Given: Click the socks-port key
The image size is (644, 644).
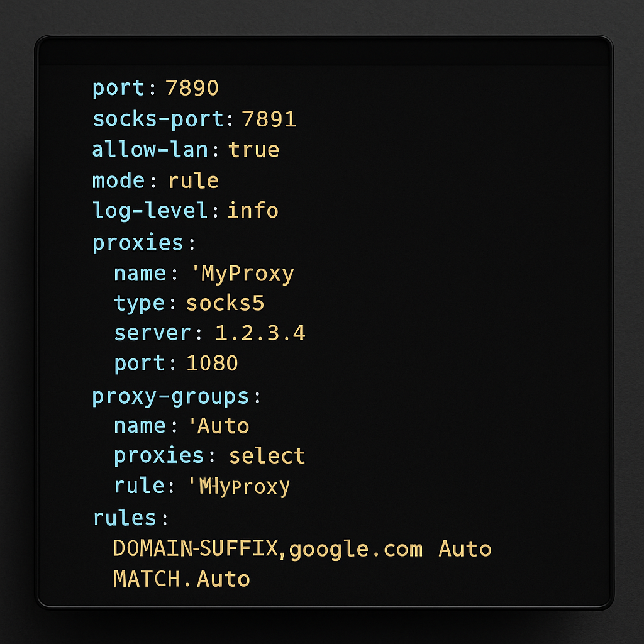Looking at the screenshot, I should [x=158, y=119].
